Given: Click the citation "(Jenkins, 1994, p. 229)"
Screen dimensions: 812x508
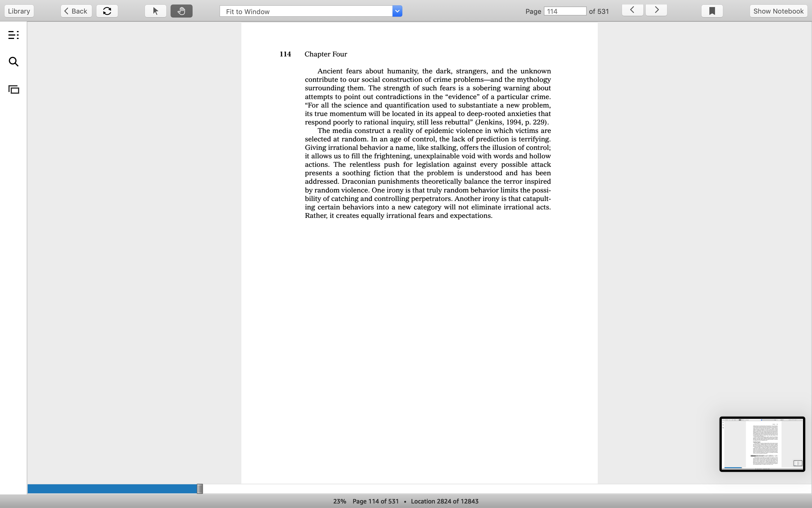Looking at the screenshot, I should click(x=511, y=122).
